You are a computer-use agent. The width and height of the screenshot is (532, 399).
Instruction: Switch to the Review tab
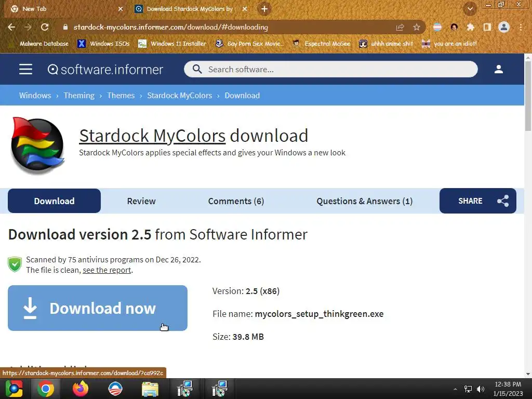[141, 201]
